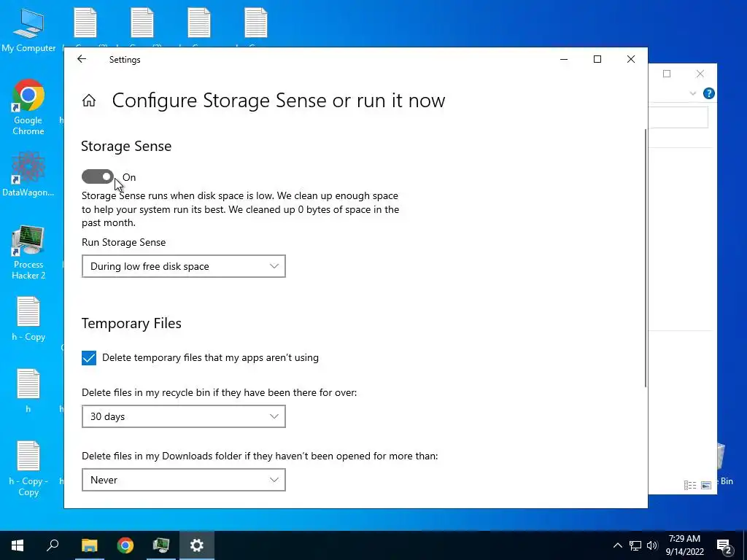
Task: Click the Home icon in Settings
Action: [89, 101]
